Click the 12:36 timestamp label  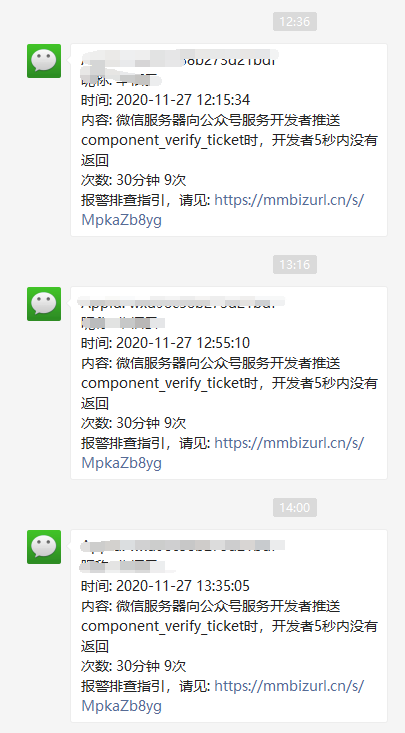(295, 22)
